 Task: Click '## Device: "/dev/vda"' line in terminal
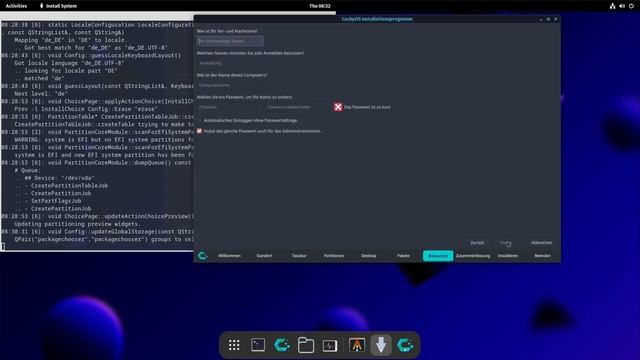[x=60, y=178]
